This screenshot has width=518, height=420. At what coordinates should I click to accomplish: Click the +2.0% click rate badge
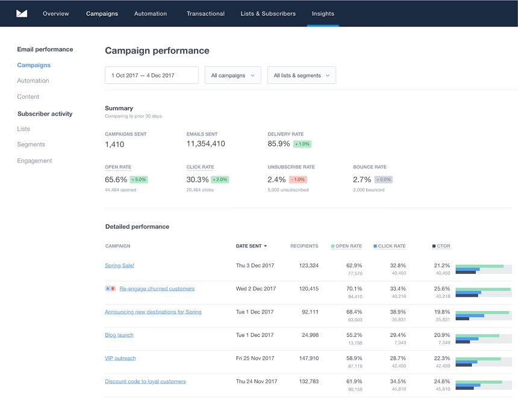220,179
